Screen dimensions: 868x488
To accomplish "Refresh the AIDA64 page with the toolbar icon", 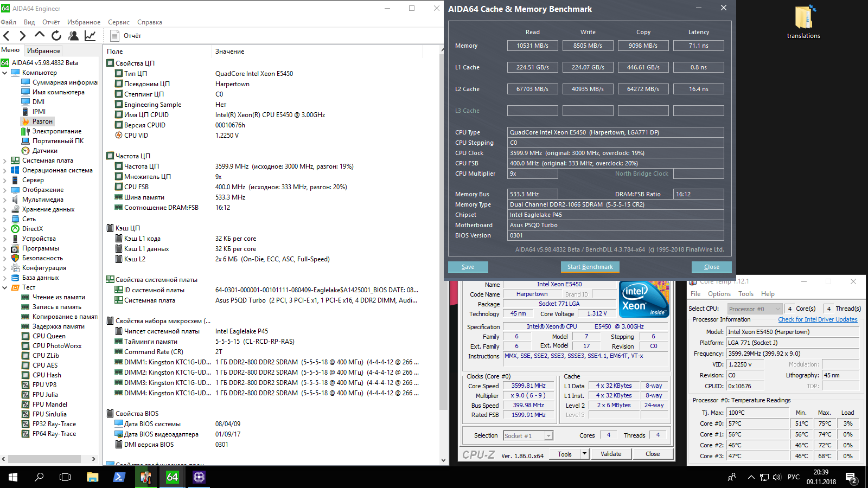I will [56, 36].
